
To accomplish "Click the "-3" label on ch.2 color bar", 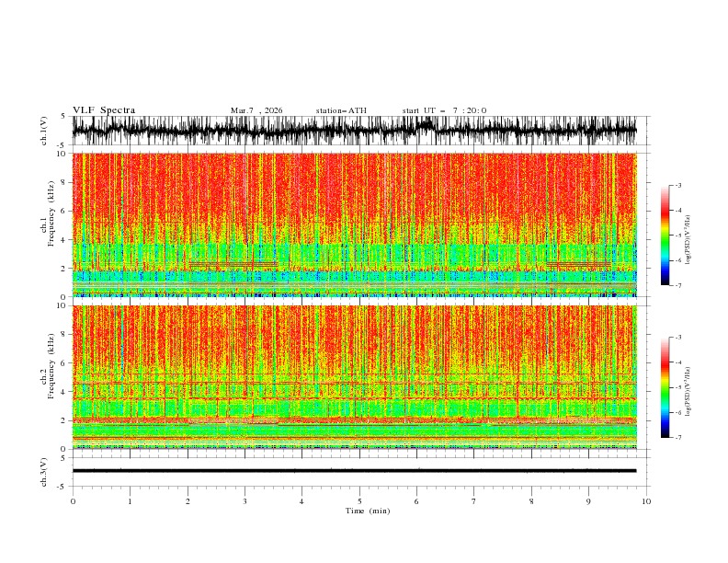I will (677, 338).
